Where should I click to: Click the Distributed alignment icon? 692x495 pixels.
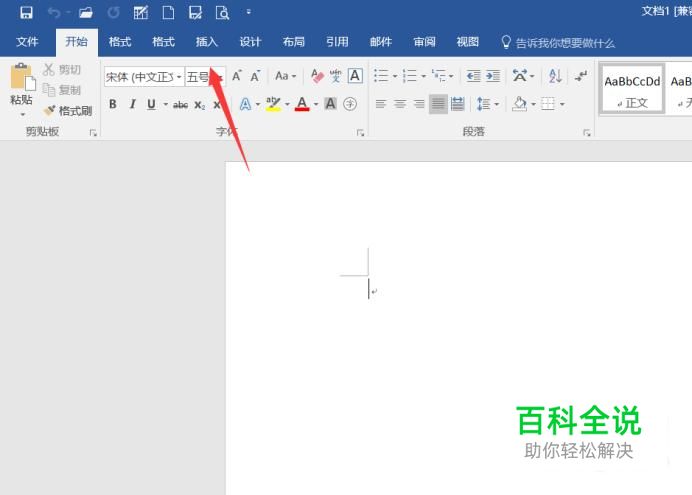point(457,104)
